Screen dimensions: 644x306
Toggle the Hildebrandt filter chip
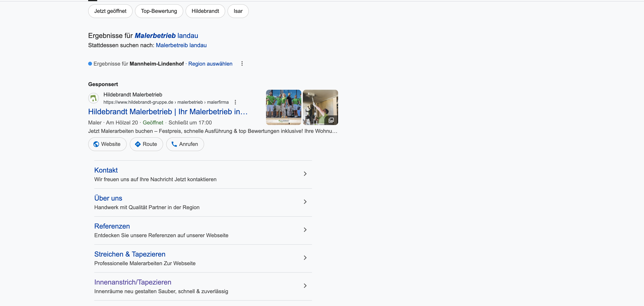click(205, 11)
